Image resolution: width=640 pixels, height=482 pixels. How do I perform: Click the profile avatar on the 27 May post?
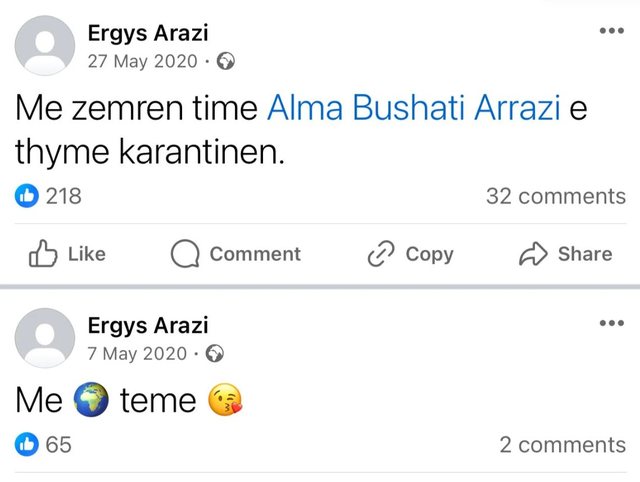point(46,46)
